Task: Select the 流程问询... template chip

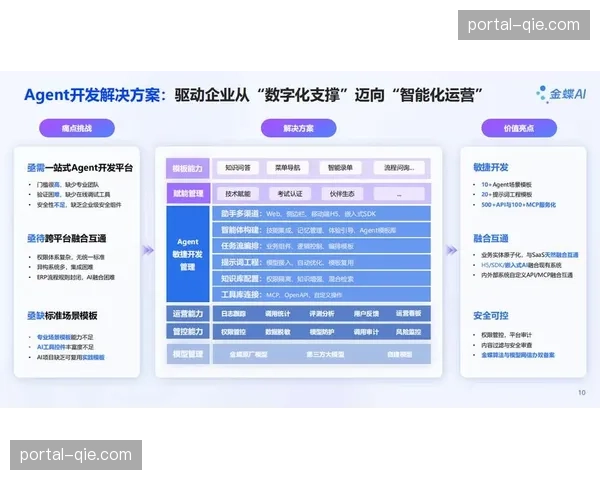Action: click(x=399, y=168)
